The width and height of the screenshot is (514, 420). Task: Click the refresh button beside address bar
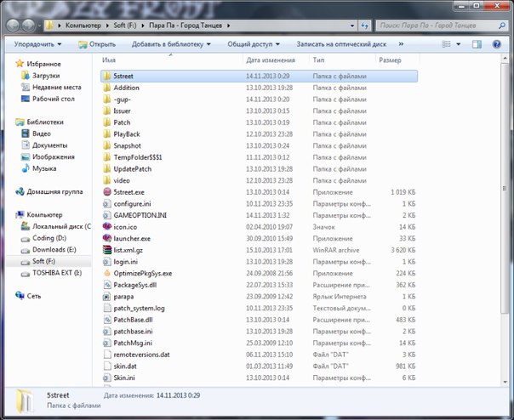tap(364, 26)
